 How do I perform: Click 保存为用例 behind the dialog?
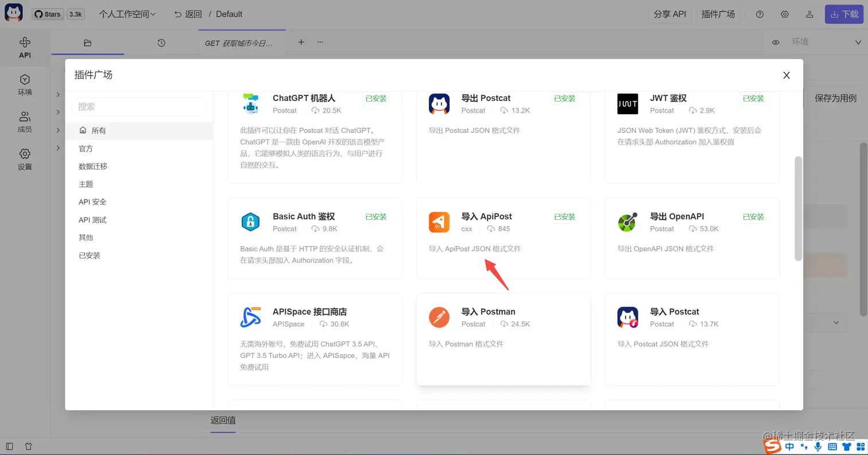point(836,98)
